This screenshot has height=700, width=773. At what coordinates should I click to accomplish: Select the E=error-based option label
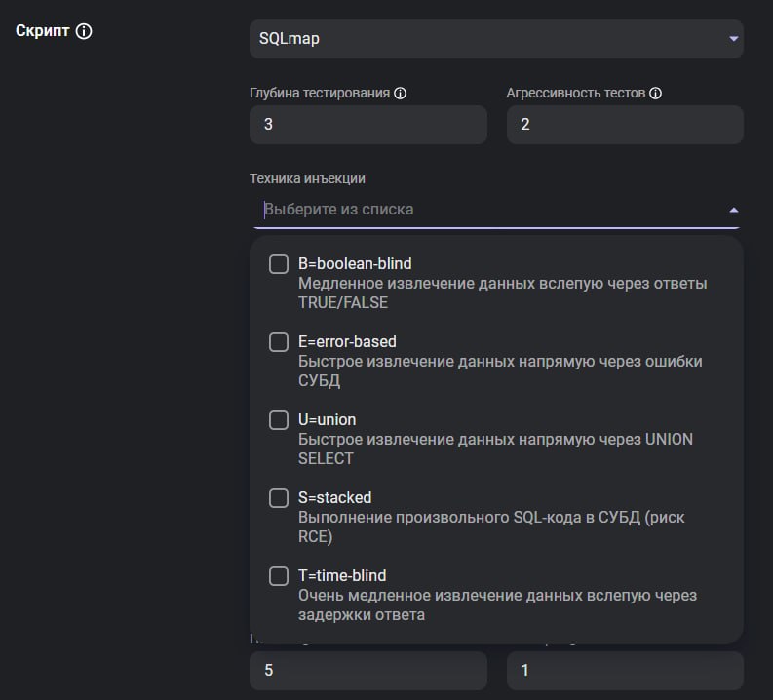point(347,341)
